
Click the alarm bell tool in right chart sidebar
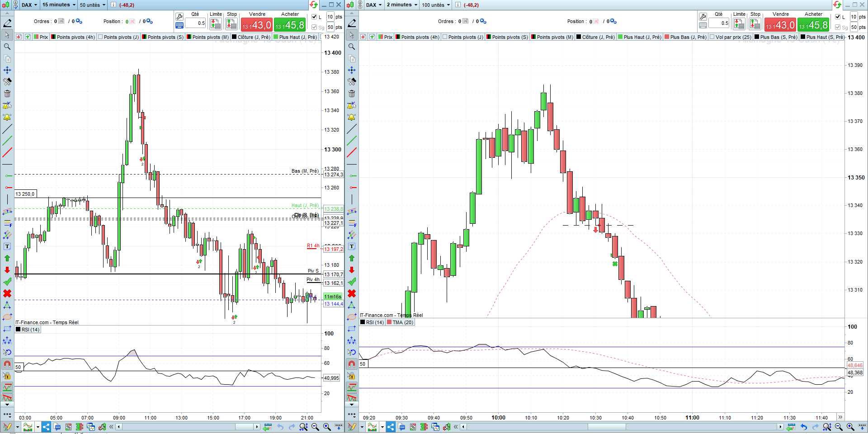[x=352, y=117]
